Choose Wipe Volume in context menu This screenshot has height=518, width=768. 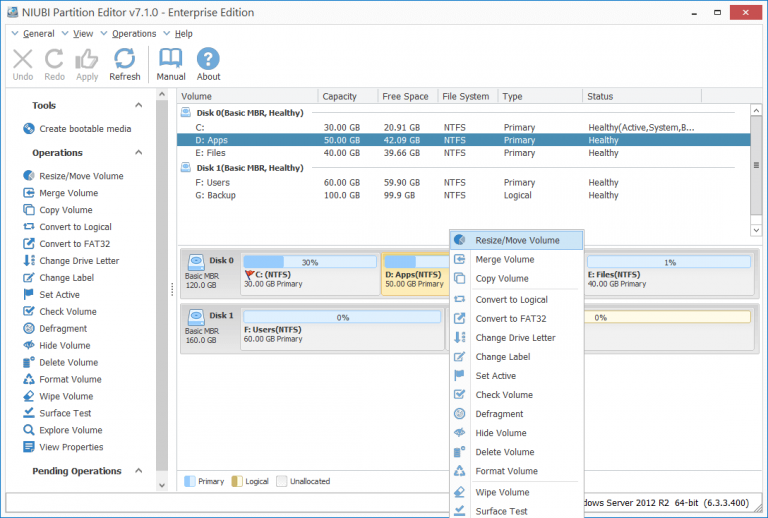(516, 493)
